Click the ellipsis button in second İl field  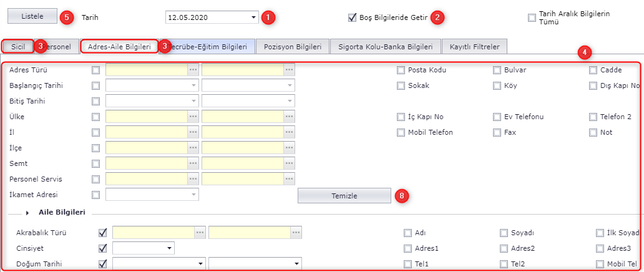coord(289,132)
